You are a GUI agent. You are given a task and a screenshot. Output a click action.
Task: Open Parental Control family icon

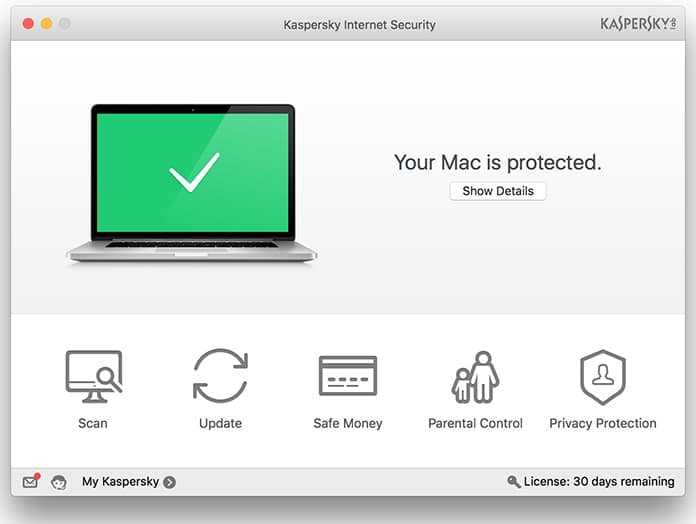point(475,377)
